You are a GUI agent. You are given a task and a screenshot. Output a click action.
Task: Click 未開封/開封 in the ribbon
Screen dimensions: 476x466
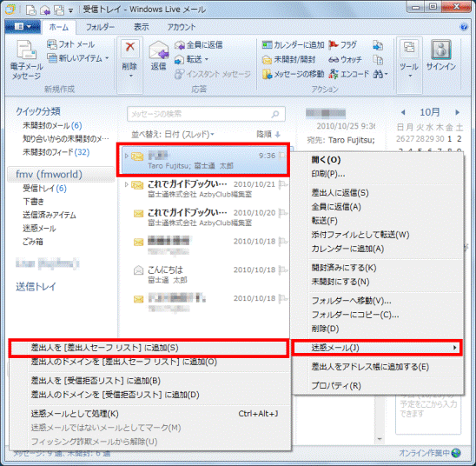click(x=288, y=59)
